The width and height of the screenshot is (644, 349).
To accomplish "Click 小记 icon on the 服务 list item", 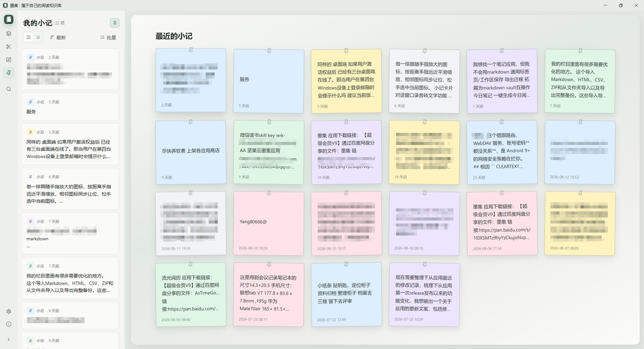I will 30,102.
